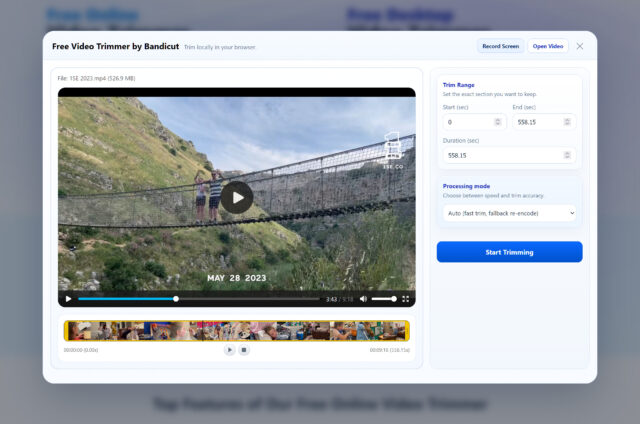Click the file name ISE 2023.mp4 text
This screenshot has width=640, height=424.
[96, 78]
